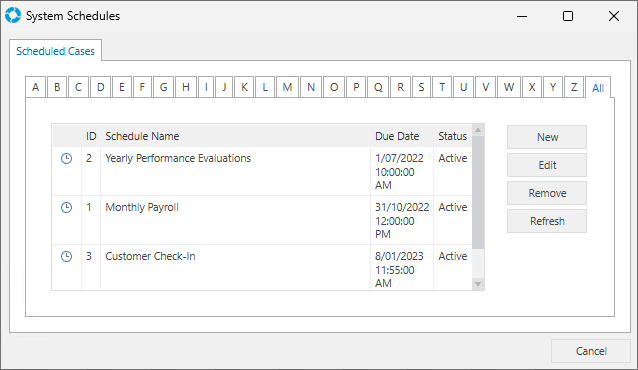Click scroll down arrow in schedule list
Viewport: 638px width, 370px height.
click(x=478, y=284)
